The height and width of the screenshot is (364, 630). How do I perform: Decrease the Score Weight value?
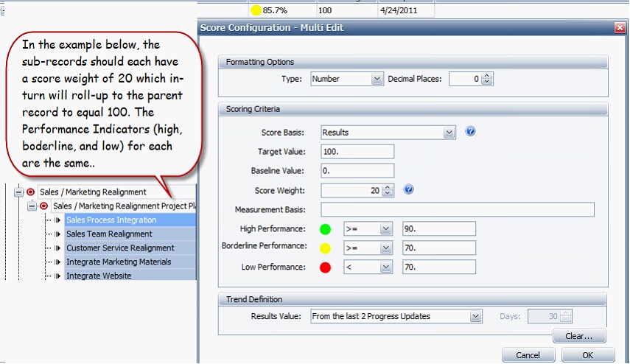(388, 193)
